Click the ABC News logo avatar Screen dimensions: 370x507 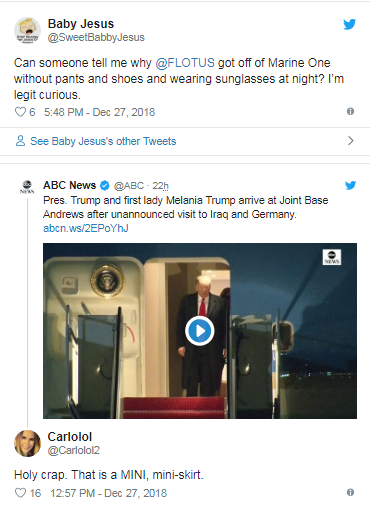point(27,186)
